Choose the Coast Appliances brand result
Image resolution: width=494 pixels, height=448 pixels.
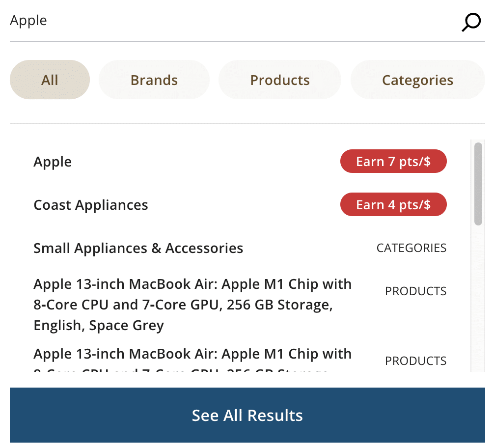pyautogui.click(x=91, y=205)
